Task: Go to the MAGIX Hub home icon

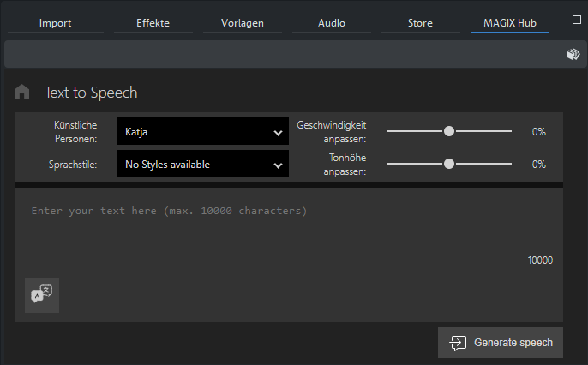Action: [21, 92]
